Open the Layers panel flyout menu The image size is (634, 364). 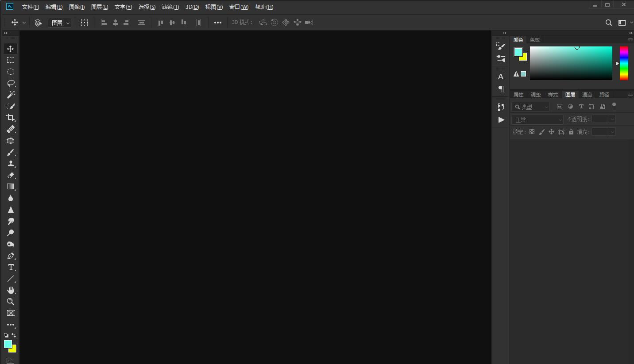coord(630,95)
